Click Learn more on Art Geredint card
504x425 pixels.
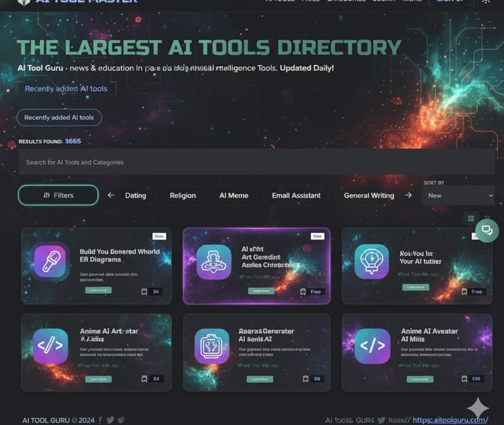261,291
